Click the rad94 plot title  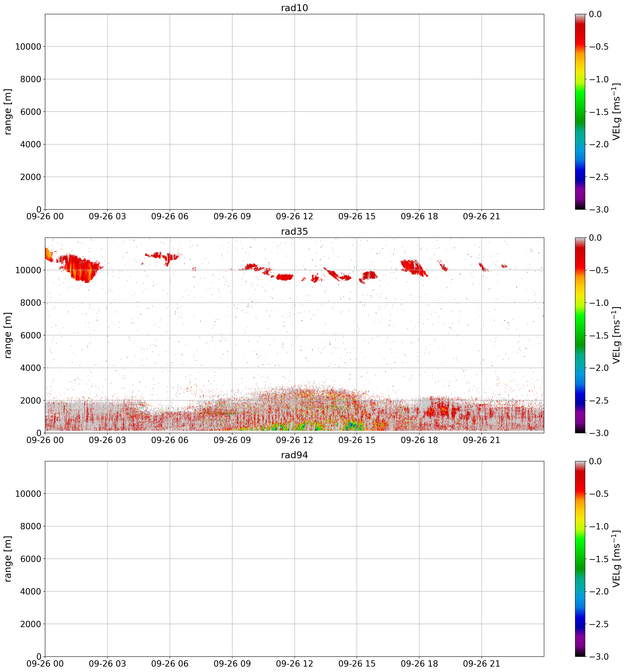[x=294, y=455]
